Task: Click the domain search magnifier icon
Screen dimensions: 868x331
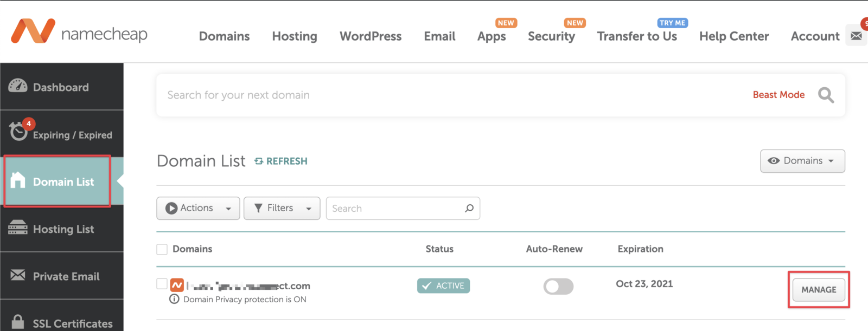Action: pos(826,95)
